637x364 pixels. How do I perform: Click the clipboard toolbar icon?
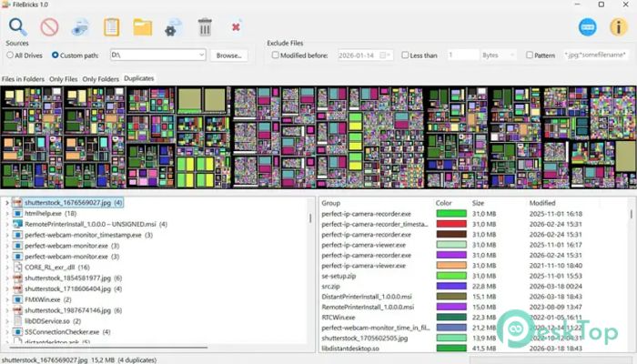[x=111, y=27]
